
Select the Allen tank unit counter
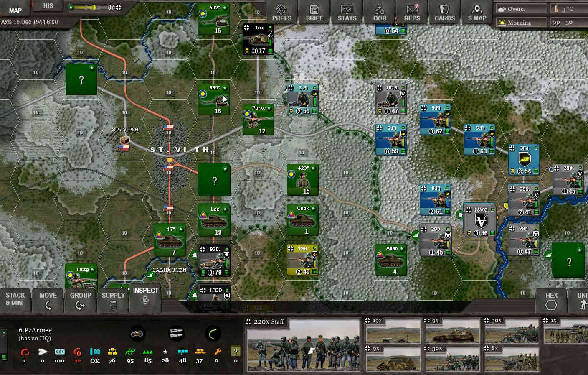point(391,260)
